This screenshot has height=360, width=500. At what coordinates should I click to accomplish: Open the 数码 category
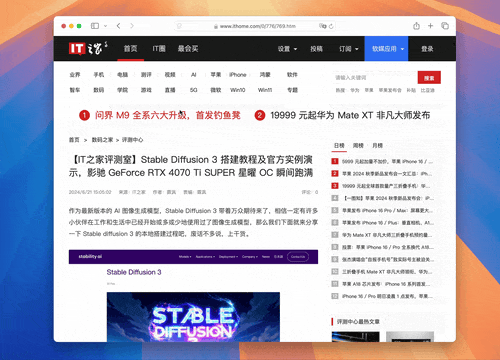99,90
